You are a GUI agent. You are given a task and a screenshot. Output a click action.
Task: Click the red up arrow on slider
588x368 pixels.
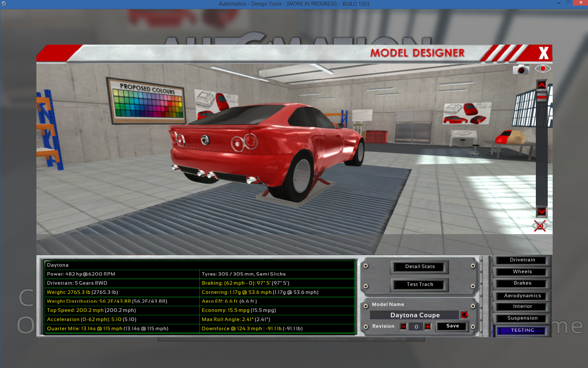click(x=542, y=85)
